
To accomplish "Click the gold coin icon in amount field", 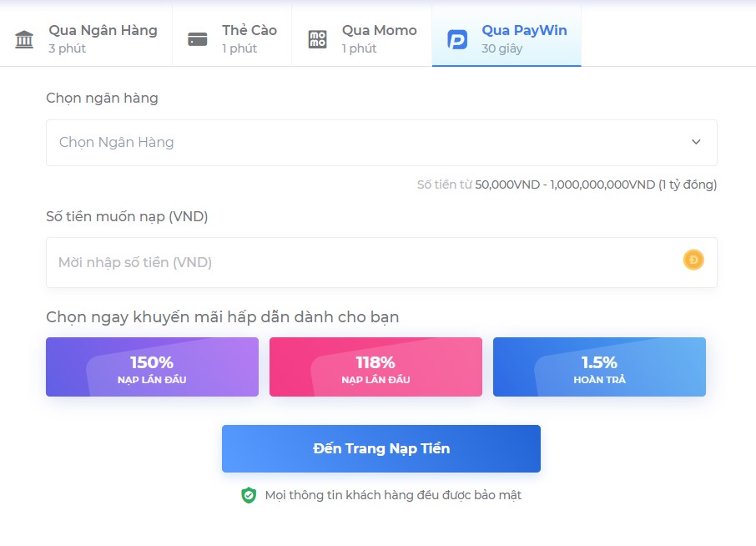I will pyautogui.click(x=693, y=260).
